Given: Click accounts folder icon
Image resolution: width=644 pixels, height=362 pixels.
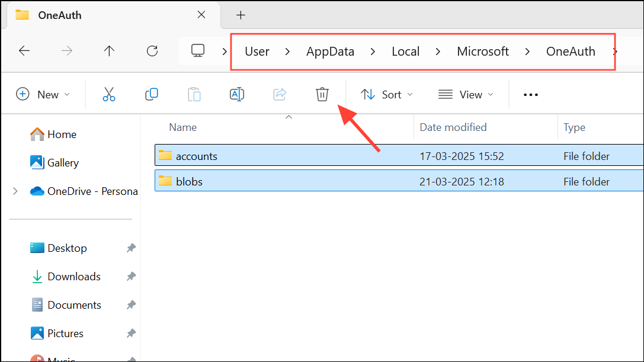Looking at the screenshot, I should [165, 155].
